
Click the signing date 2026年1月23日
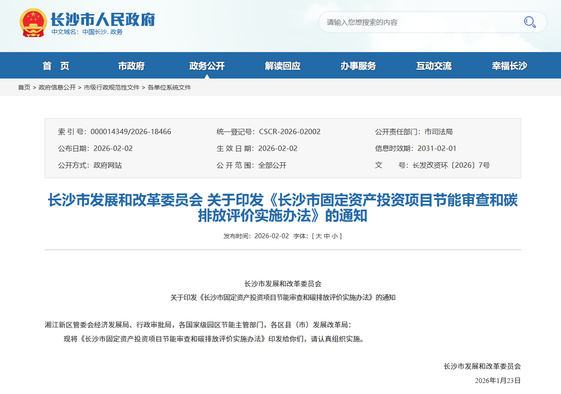(498, 380)
